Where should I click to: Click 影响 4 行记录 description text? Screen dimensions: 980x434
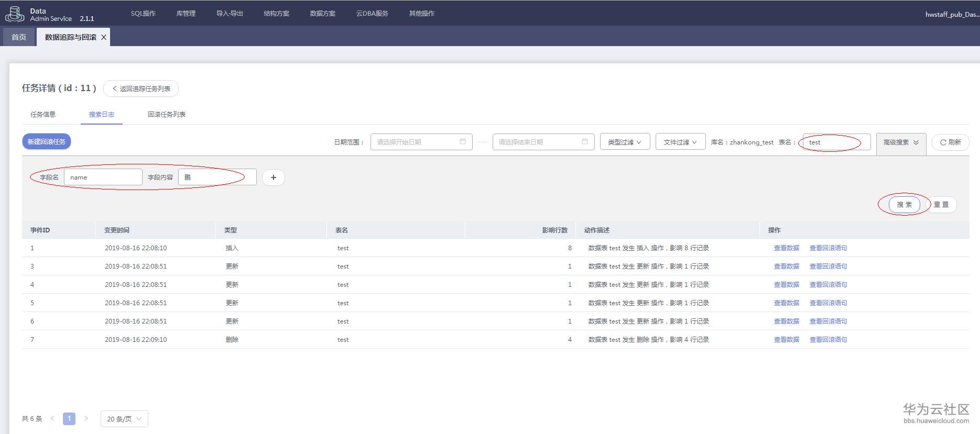(689, 340)
